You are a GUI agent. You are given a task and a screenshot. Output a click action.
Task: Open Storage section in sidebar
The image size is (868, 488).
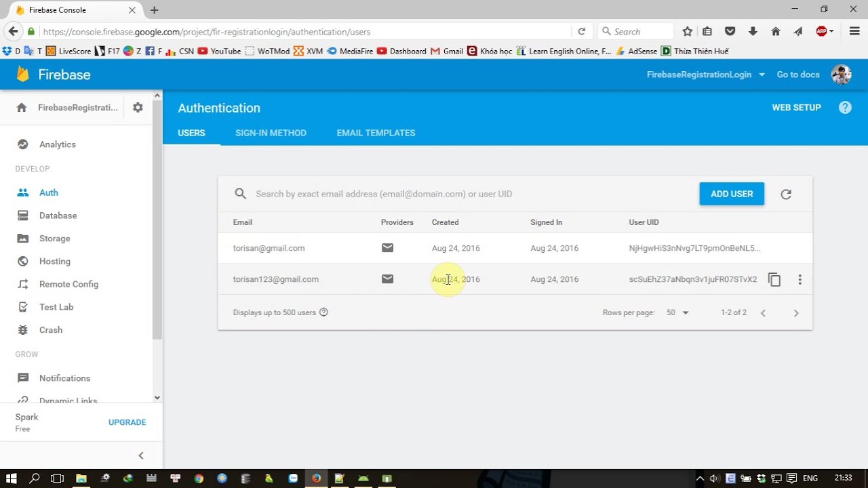[54, 239]
